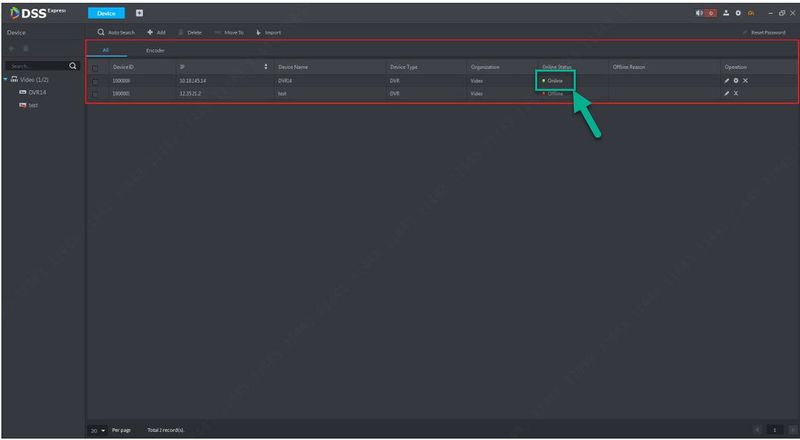800x440 pixels.
Task: Select the Device main tab
Action: click(x=106, y=13)
